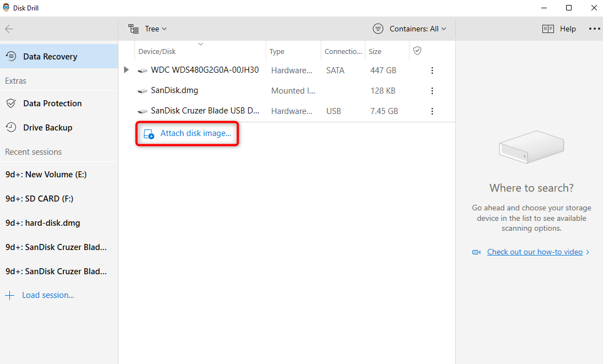The width and height of the screenshot is (603, 364).
Task: Open the Tree view dropdown
Action: 155,29
